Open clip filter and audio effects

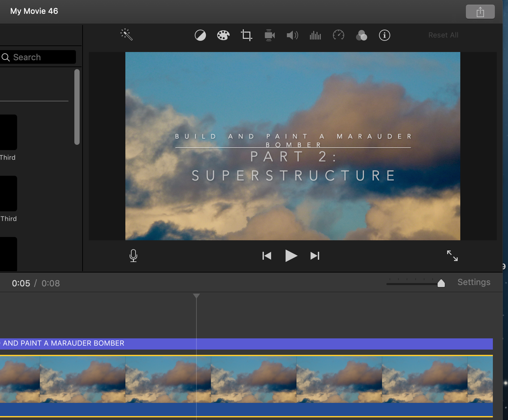(x=361, y=35)
